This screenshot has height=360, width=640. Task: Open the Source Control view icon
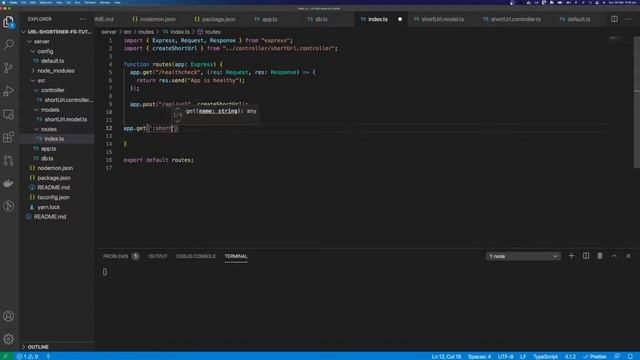(9, 68)
